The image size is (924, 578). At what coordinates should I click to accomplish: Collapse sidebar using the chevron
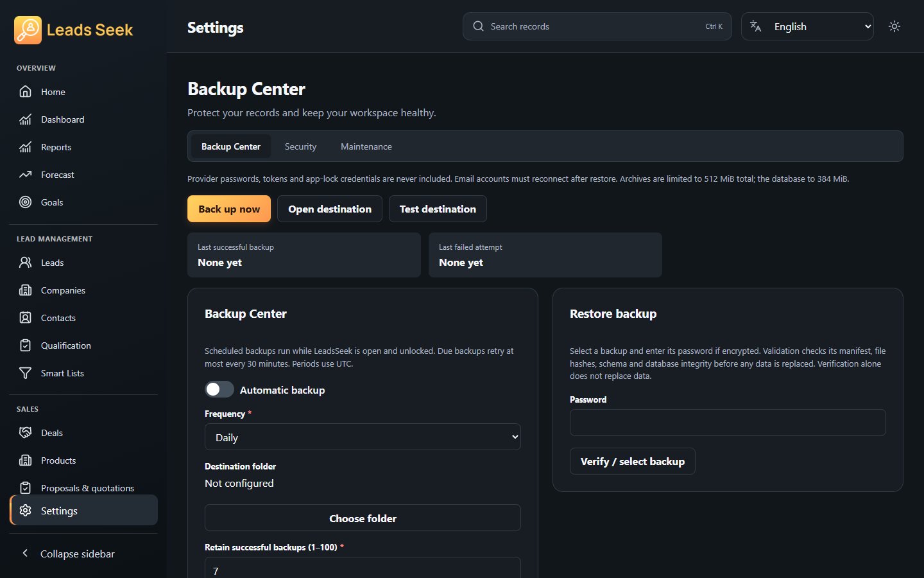[x=25, y=553]
